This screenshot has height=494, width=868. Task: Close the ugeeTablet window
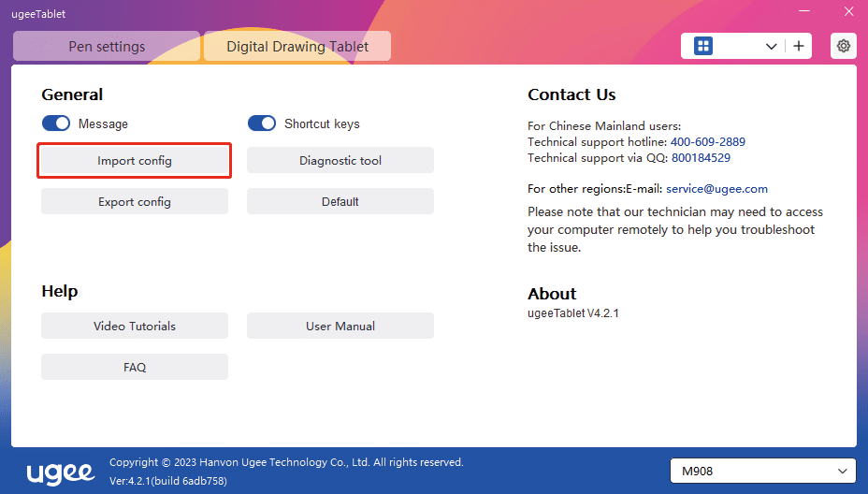tap(848, 11)
